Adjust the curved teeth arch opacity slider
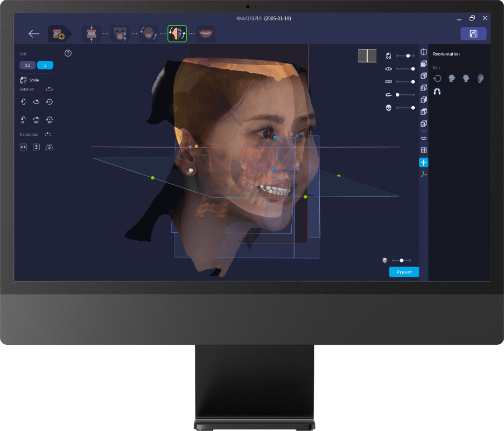 coord(405,69)
